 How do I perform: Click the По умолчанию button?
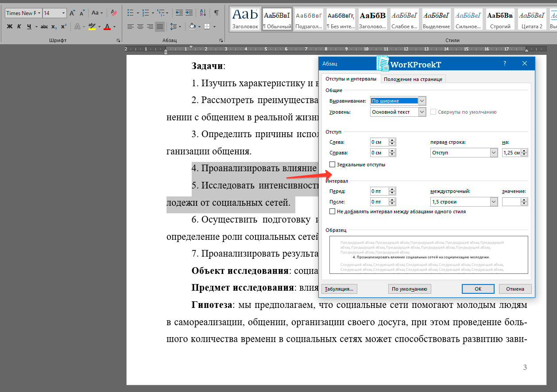409,288
